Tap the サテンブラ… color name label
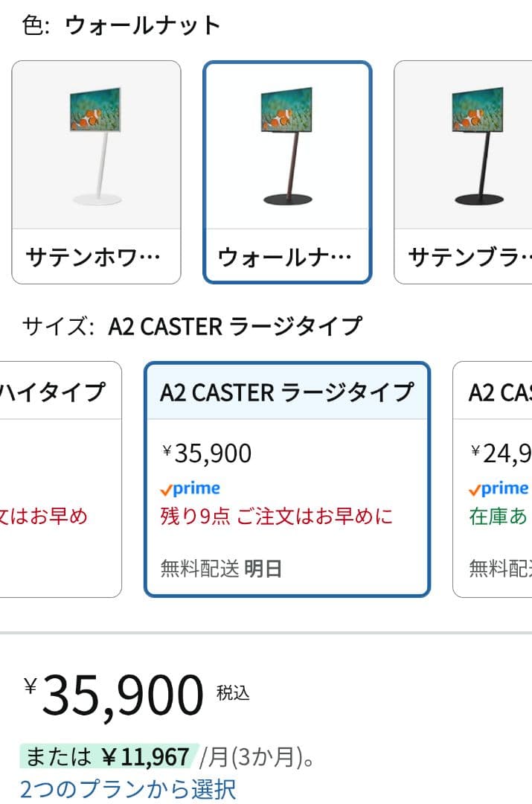532x804 pixels. click(x=470, y=257)
